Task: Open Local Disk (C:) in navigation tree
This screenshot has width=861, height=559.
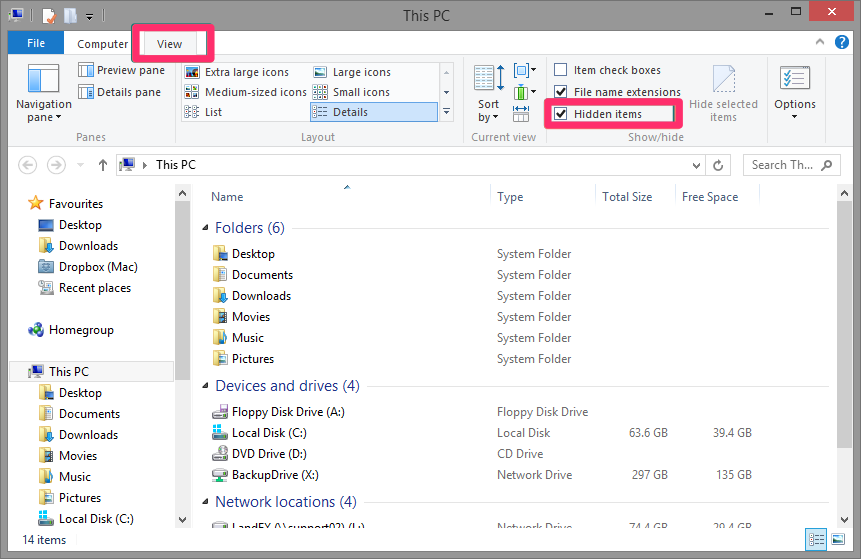Action: point(96,519)
